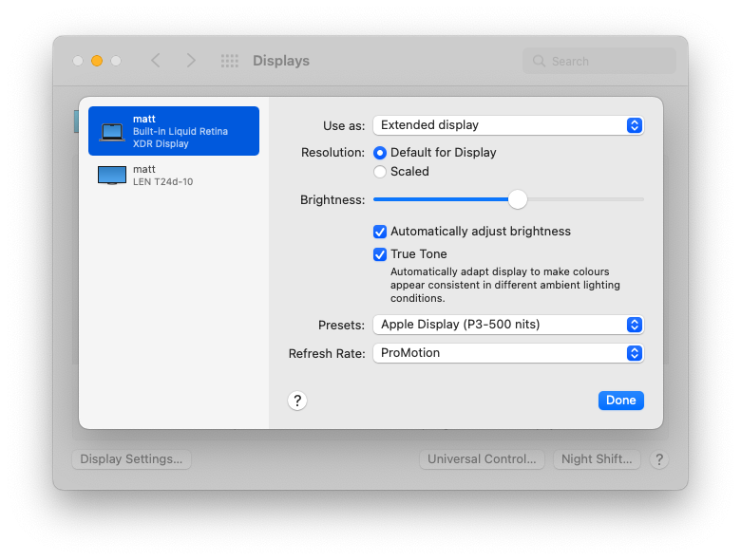The height and width of the screenshot is (560, 741).
Task: Go back with the left chevron
Action: pos(156,61)
